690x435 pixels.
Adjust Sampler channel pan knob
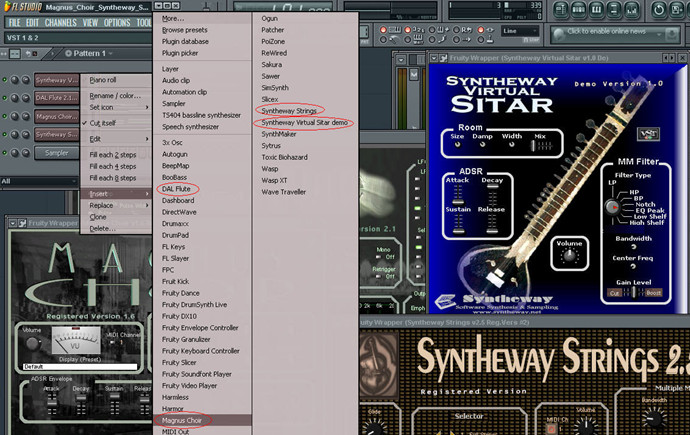[15, 153]
